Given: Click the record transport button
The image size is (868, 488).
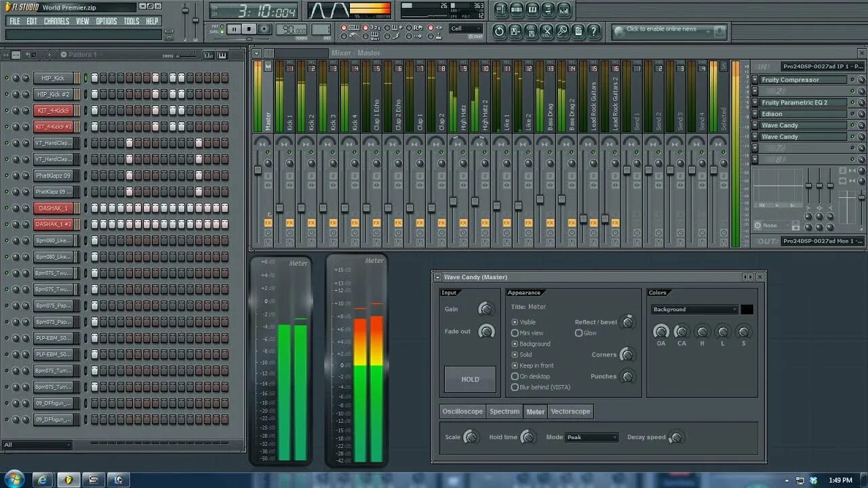Looking at the screenshot, I should coord(264,29).
